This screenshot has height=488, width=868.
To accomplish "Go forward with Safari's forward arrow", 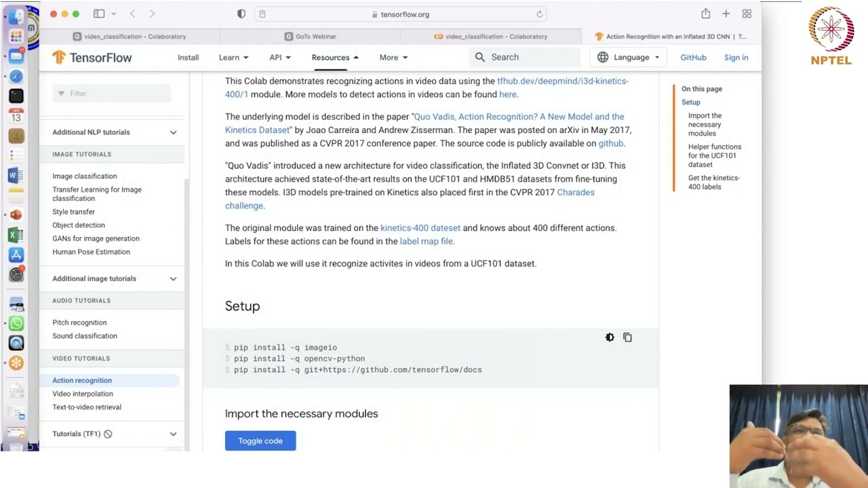I will [x=152, y=14].
